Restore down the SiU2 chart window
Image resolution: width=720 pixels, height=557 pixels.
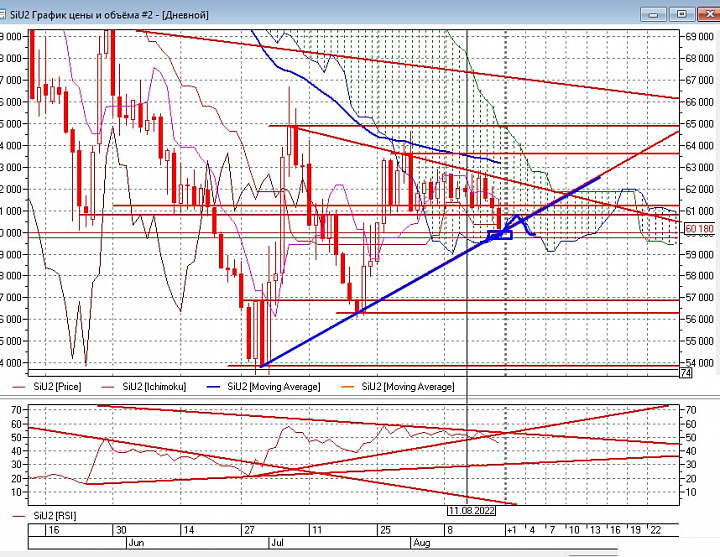click(x=681, y=14)
